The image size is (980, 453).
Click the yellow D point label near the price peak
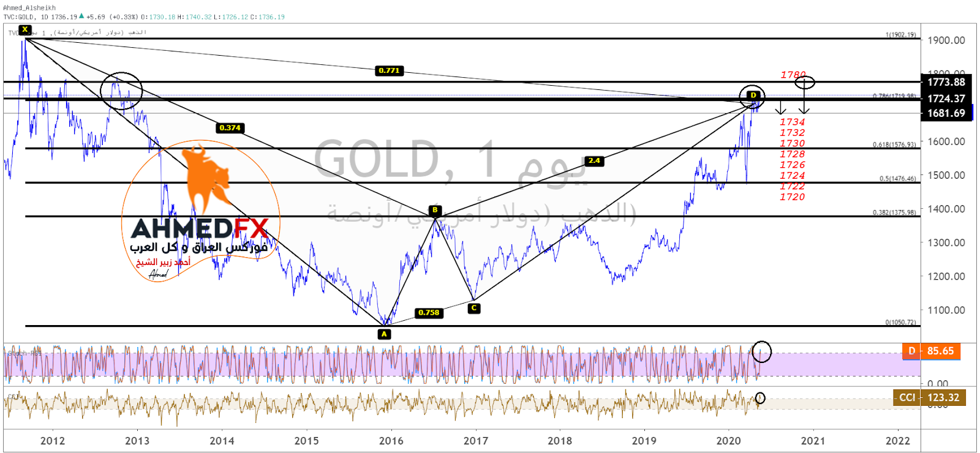[753, 95]
